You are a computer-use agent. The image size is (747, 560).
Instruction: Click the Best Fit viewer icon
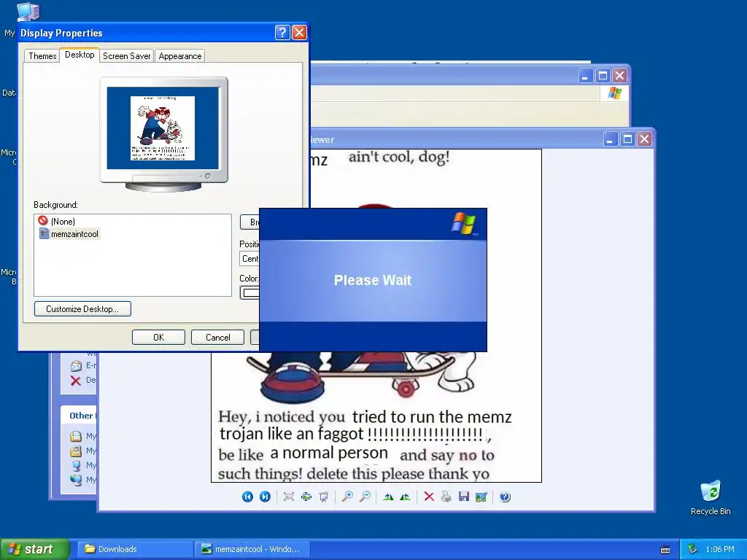[x=288, y=497]
